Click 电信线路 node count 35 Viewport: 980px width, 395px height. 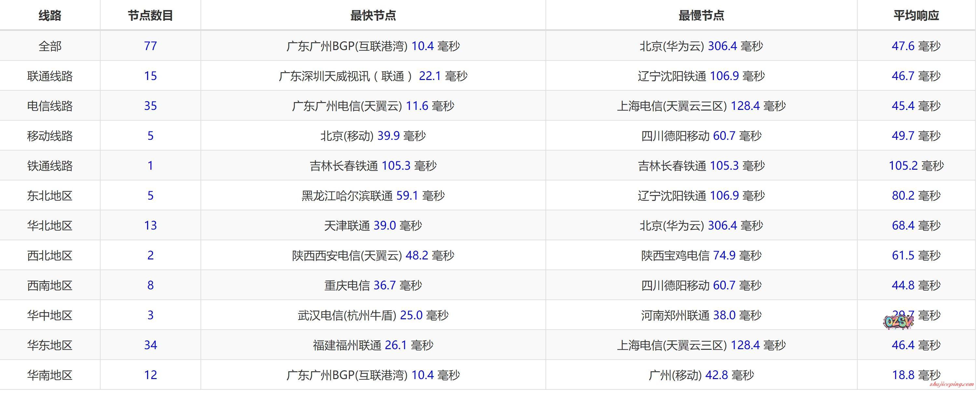[x=150, y=106]
